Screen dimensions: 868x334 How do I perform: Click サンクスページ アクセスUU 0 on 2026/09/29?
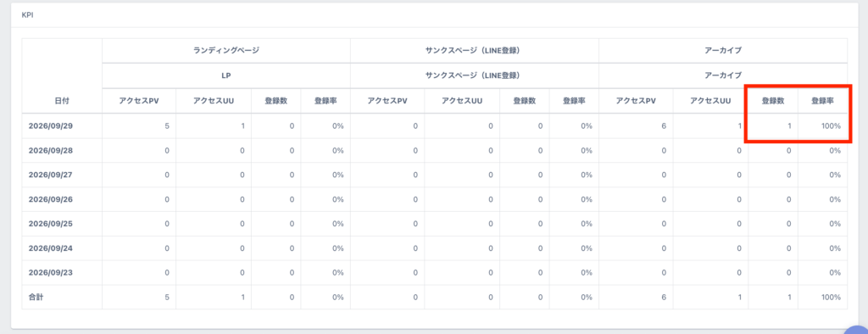491,125
